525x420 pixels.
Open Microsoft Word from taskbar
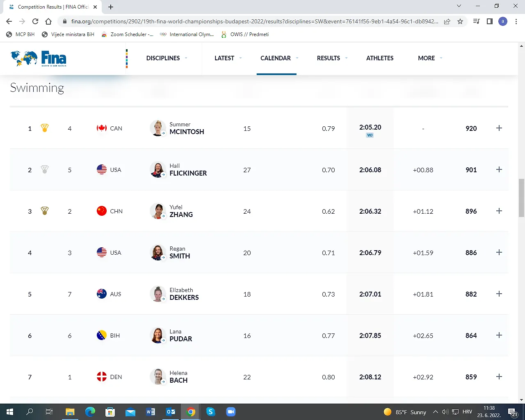(151, 412)
